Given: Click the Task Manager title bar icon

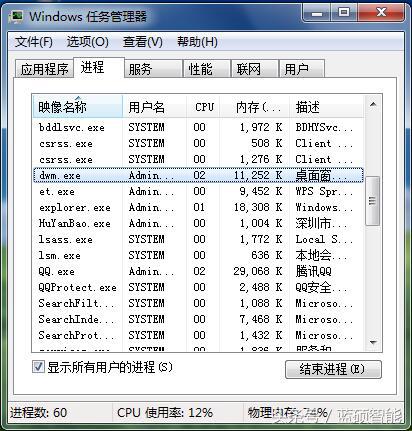Looking at the screenshot, I should [17, 16].
